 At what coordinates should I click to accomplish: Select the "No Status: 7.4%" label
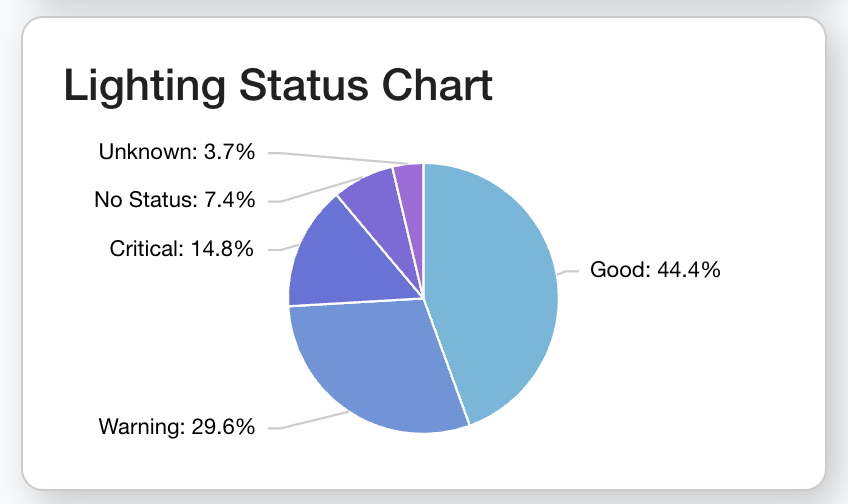click(175, 200)
